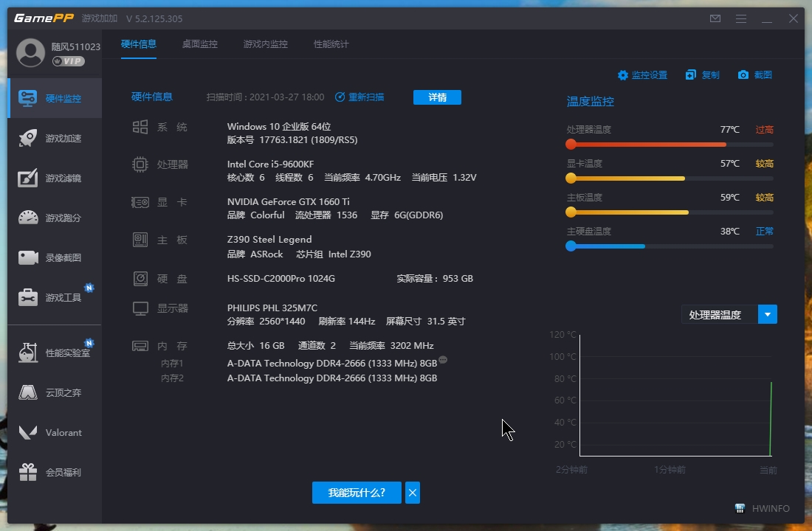Click the 内存 memory icon
Screen dimensions: 812x531
coord(140,346)
